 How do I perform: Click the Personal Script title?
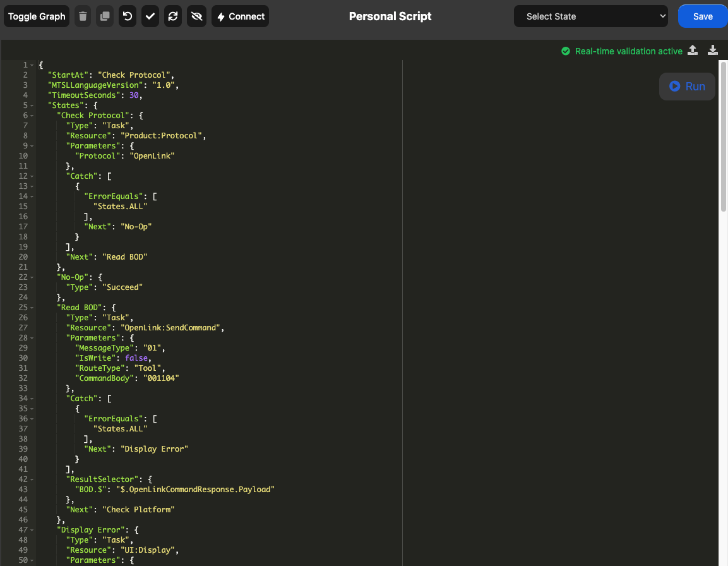tap(390, 16)
